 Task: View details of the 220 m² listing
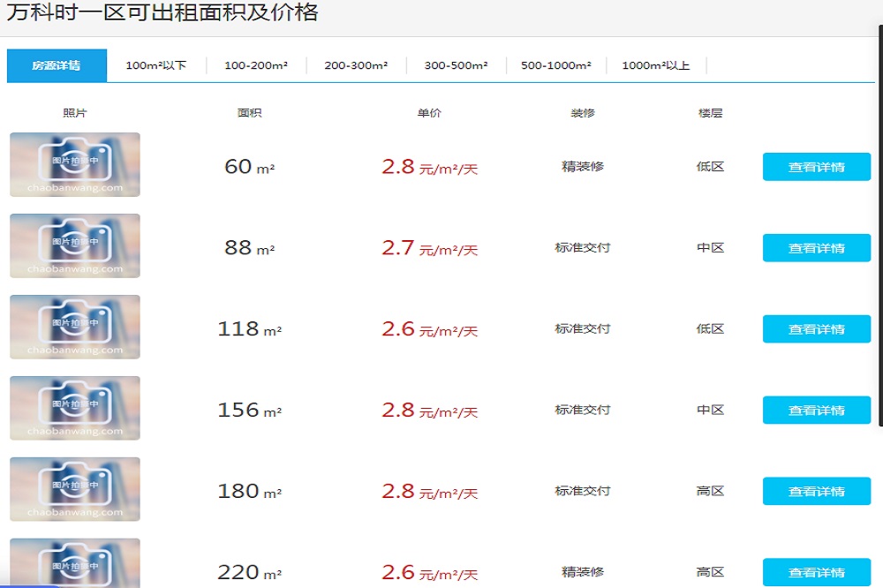[x=817, y=572]
